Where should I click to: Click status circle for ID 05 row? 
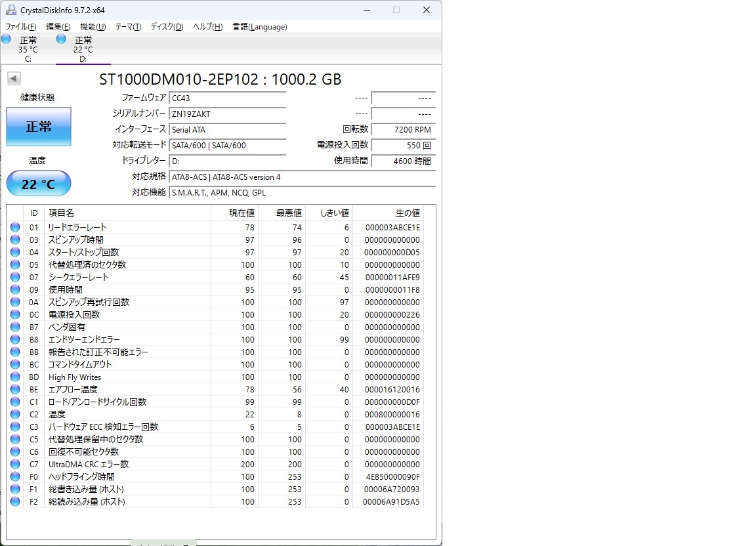tap(16, 265)
